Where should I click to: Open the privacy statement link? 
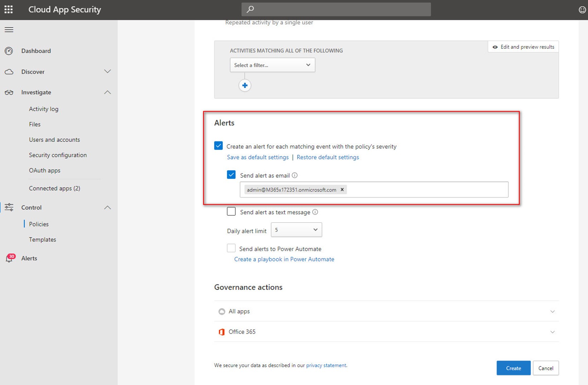coord(326,365)
